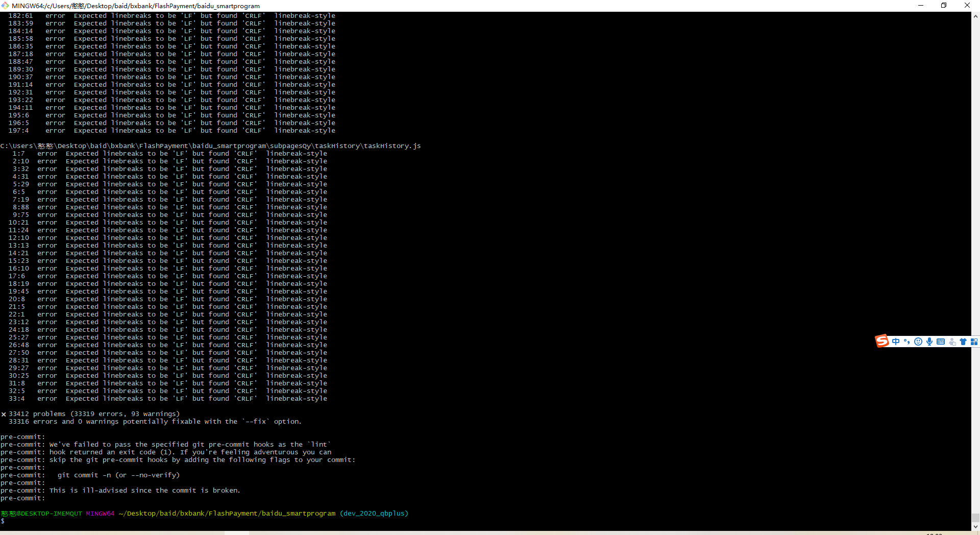Click the error line numbered 33:4
Viewport: 980px width, 535px height.
pos(167,399)
